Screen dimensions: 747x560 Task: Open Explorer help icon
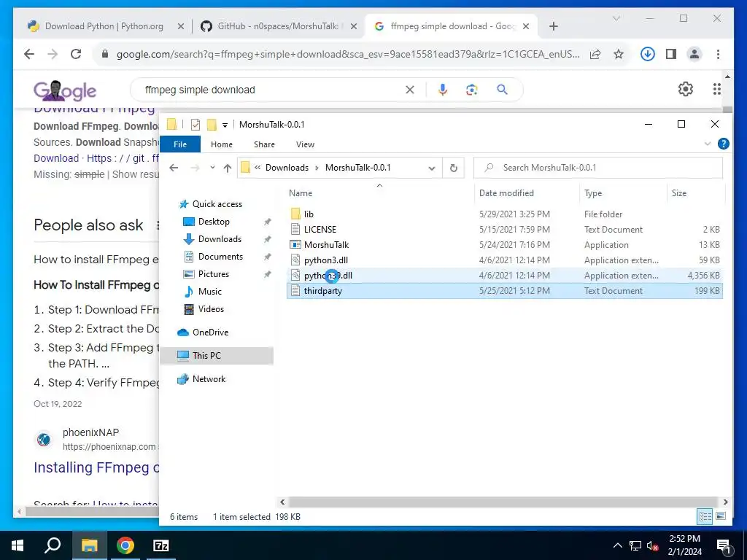tap(723, 144)
